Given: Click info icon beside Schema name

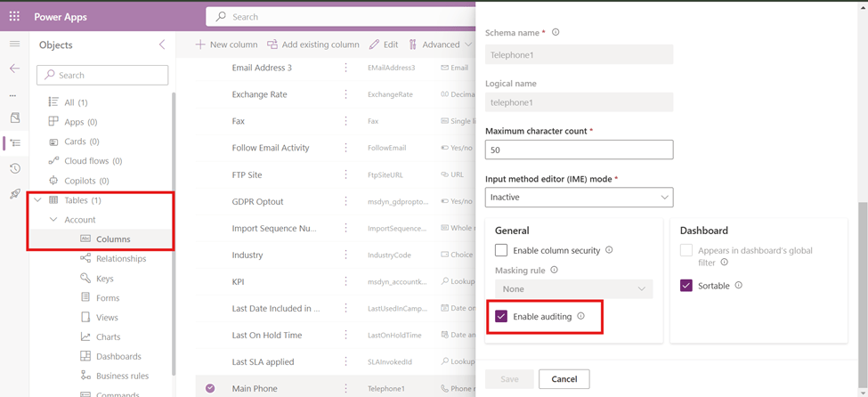Looking at the screenshot, I should tap(556, 32).
